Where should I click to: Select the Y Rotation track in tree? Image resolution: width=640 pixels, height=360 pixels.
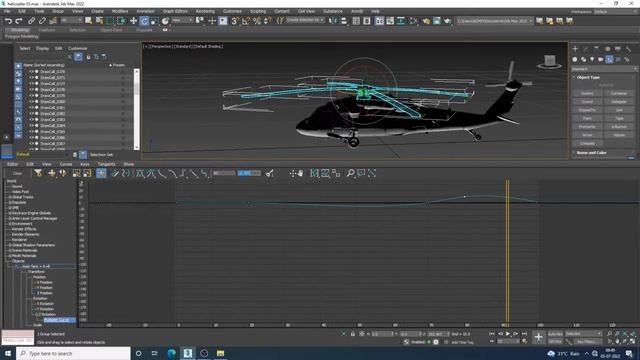click(45, 309)
